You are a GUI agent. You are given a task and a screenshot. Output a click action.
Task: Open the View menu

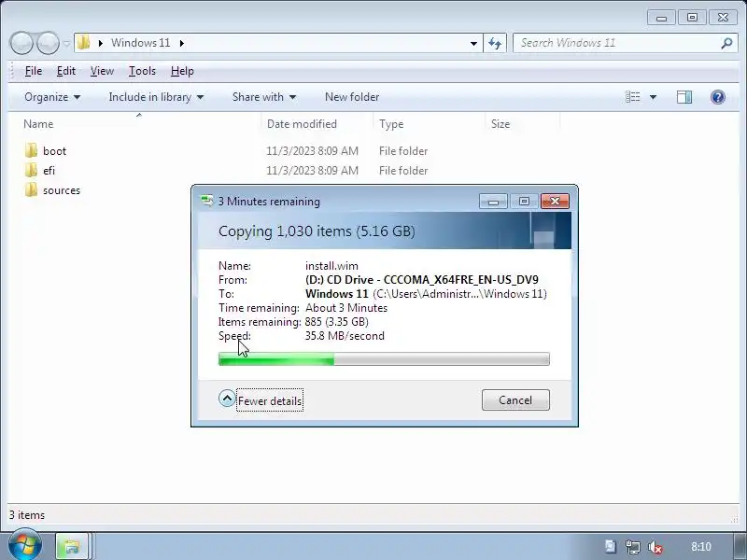tap(102, 71)
